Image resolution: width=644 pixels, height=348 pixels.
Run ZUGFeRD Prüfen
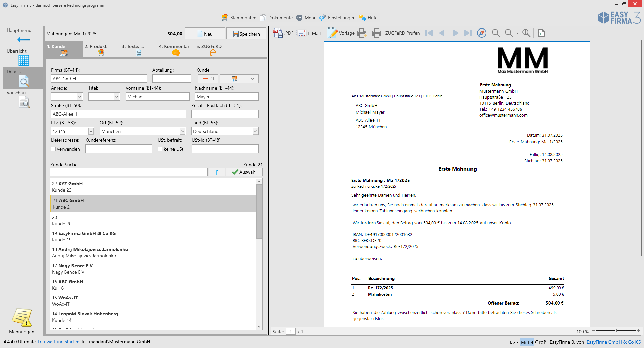tap(402, 33)
